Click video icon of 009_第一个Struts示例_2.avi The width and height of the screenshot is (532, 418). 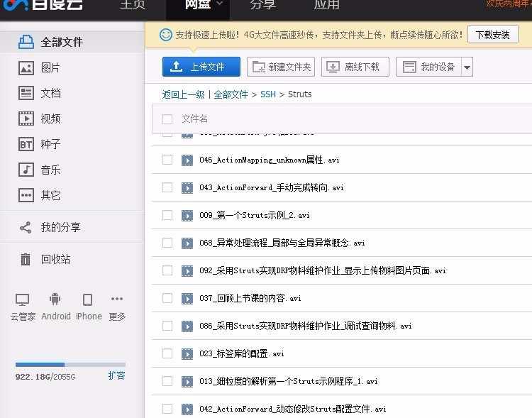coord(187,215)
